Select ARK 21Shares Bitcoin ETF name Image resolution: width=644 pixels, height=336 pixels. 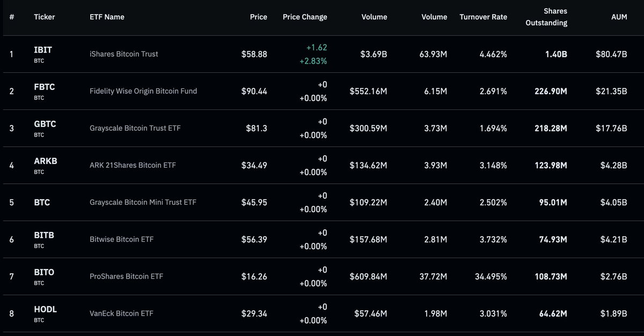point(133,165)
